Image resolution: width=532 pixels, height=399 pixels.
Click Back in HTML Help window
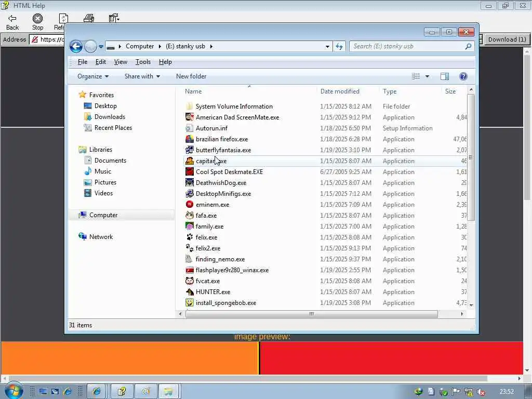[12, 22]
